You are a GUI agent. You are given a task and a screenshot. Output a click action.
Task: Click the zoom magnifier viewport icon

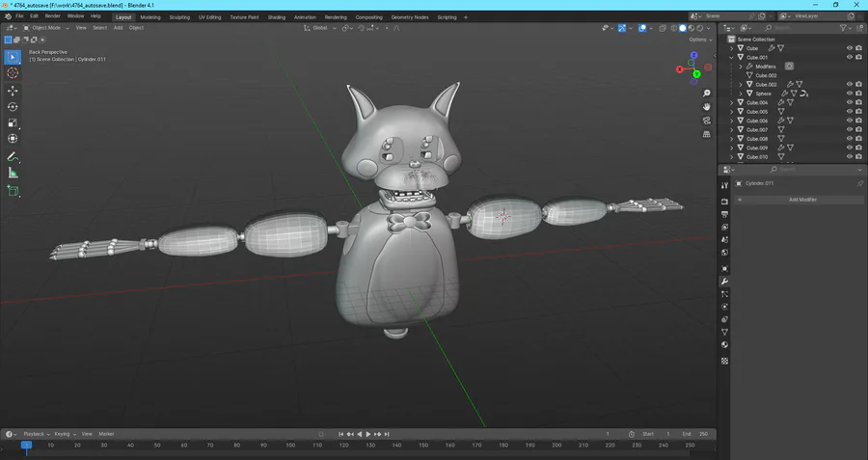click(x=706, y=93)
